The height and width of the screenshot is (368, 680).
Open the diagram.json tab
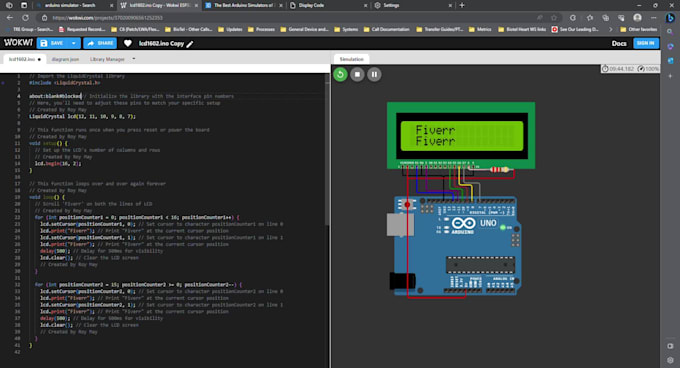pos(65,59)
